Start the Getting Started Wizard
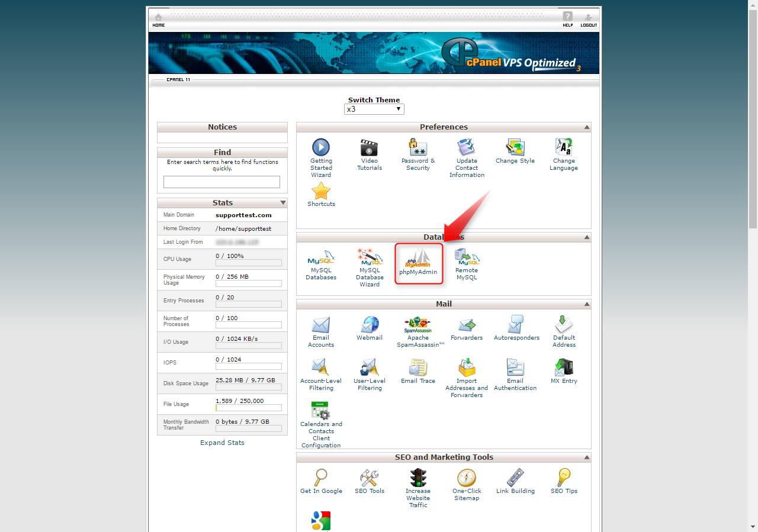 tap(320, 153)
